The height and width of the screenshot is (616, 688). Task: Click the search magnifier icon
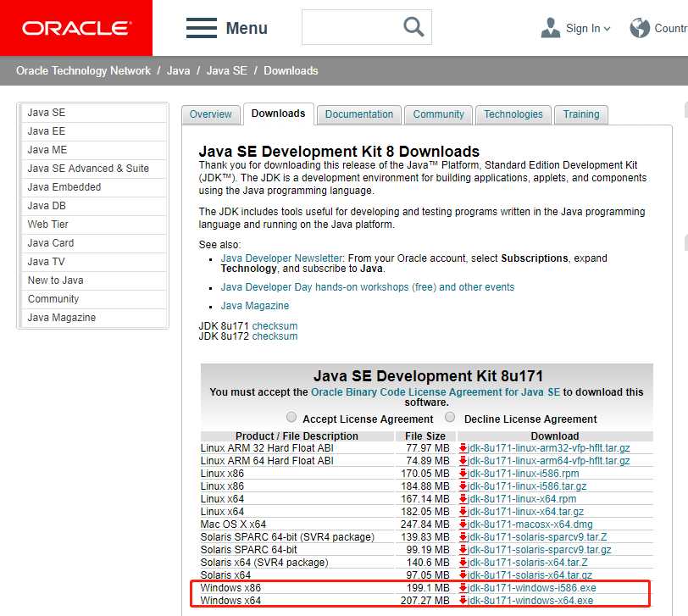coord(413,27)
